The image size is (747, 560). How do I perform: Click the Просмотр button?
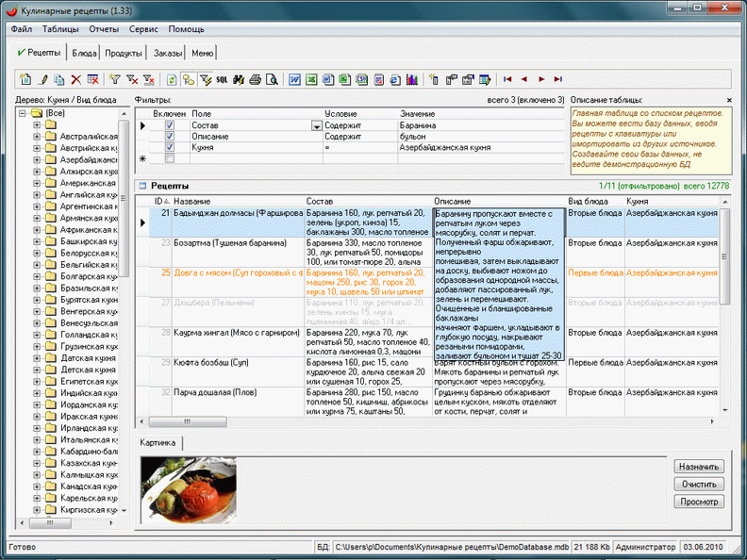point(699,502)
